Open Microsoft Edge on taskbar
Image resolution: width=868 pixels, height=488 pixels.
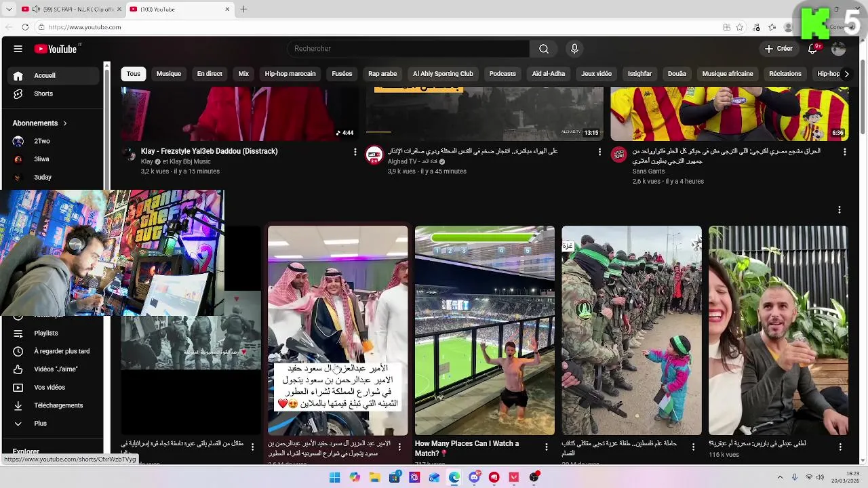[x=454, y=477]
